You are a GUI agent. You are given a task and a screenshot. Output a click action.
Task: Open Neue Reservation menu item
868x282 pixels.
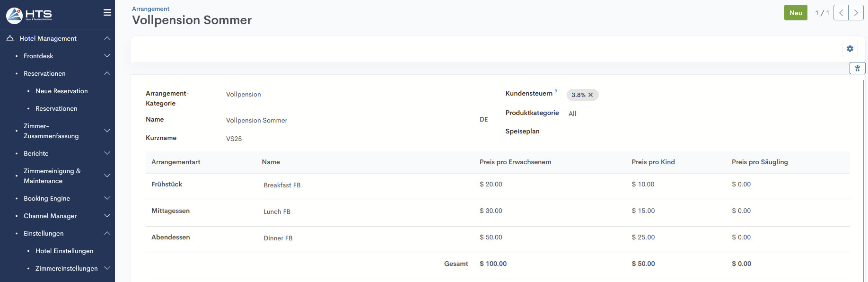click(61, 91)
